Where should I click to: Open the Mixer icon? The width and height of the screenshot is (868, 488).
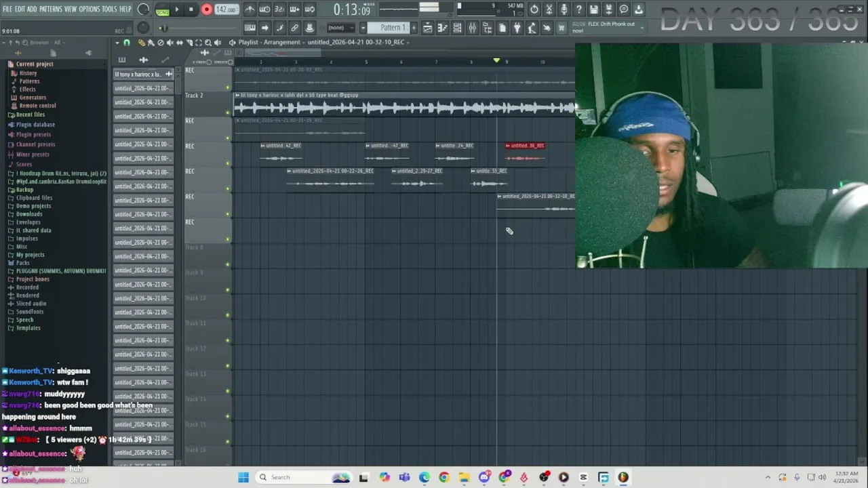(x=472, y=28)
